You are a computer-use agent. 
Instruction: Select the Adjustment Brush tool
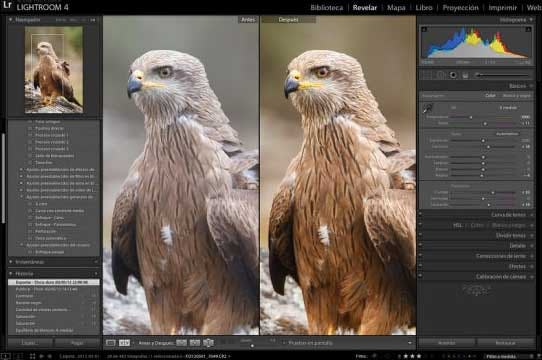502,75
